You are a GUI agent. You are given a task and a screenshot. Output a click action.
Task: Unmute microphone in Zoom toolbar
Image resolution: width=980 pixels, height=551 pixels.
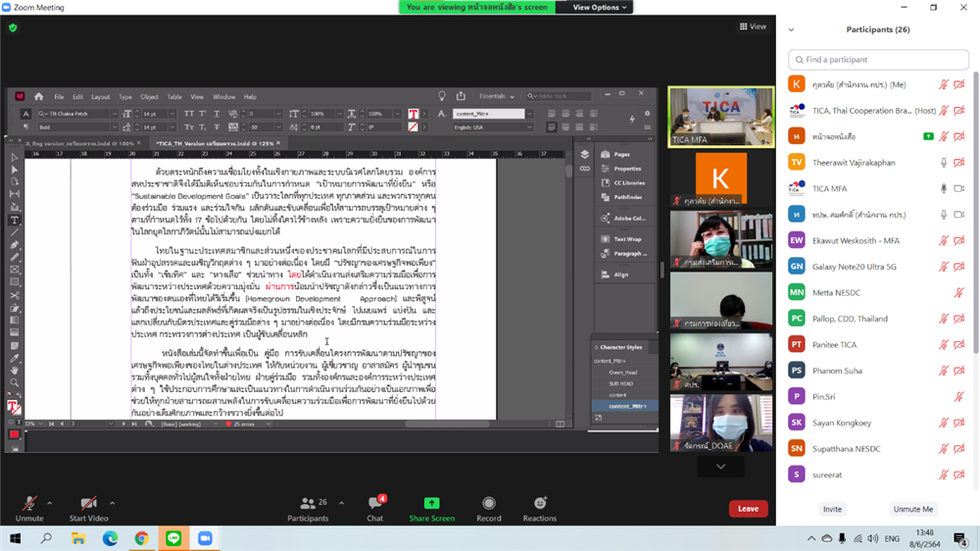coord(29,509)
